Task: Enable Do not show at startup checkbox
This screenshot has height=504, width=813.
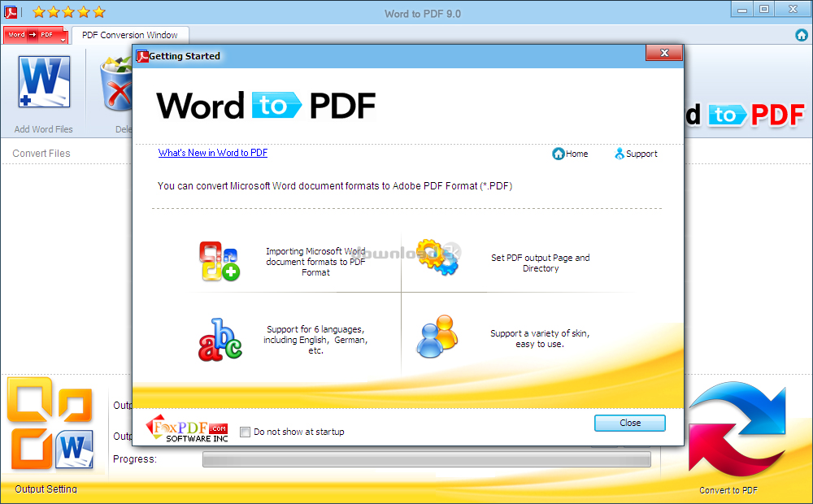Action: (246, 432)
